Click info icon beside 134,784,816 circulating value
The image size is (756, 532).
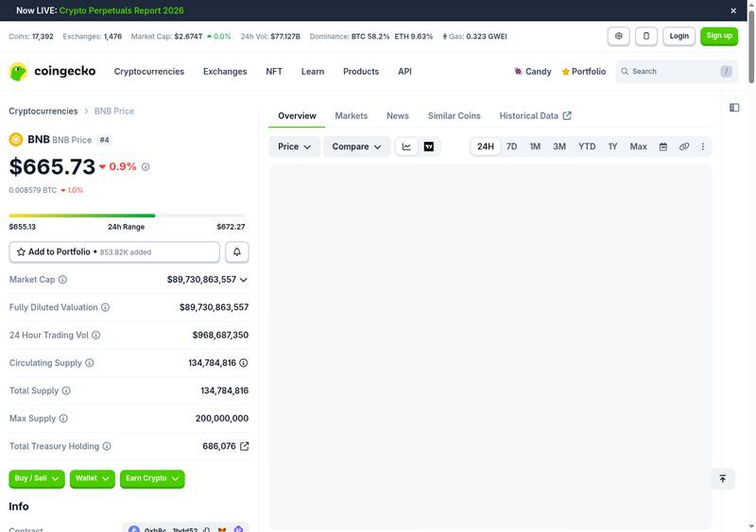pyautogui.click(x=244, y=363)
